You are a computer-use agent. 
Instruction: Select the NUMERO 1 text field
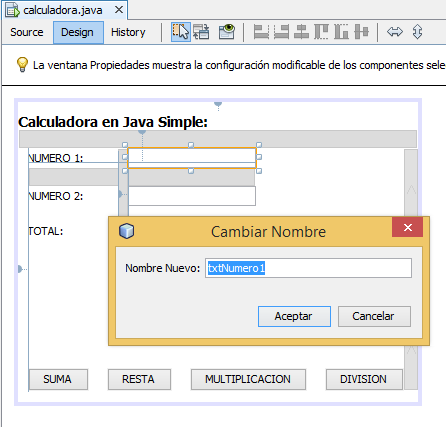(x=192, y=158)
